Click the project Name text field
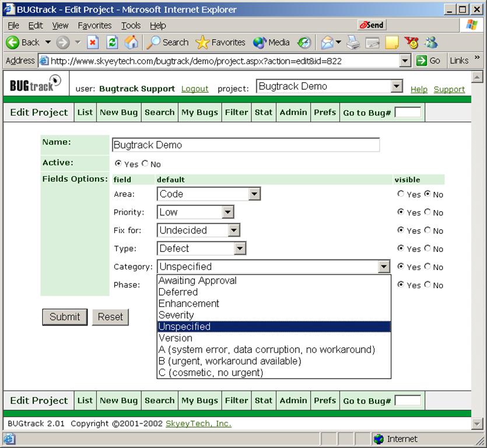The height and width of the screenshot is (448, 487). coord(246,145)
